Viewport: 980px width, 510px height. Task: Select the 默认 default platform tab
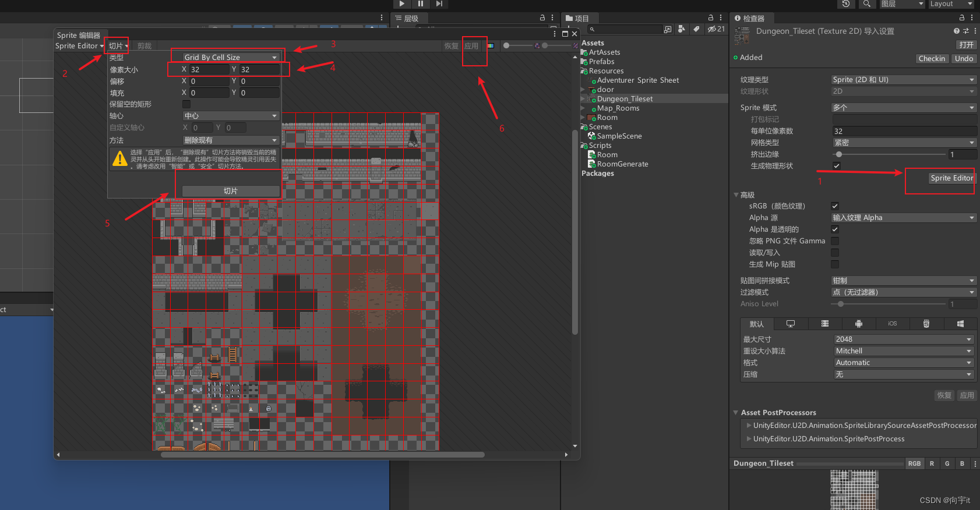click(x=757, y=324)
